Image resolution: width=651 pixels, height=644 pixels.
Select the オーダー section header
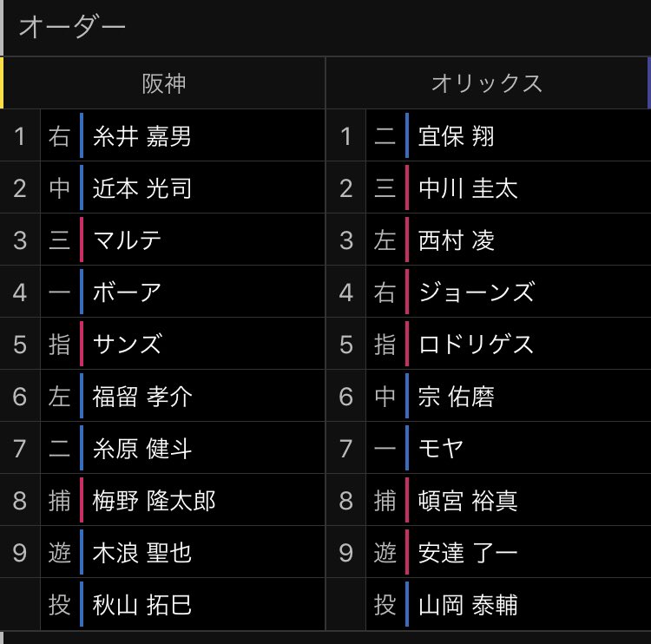[72, 28]
